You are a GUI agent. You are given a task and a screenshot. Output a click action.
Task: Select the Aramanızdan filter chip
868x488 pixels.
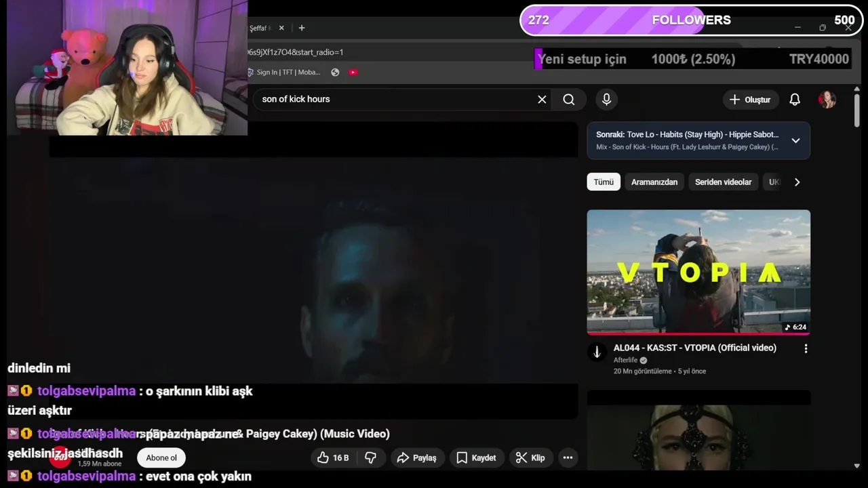654,182
